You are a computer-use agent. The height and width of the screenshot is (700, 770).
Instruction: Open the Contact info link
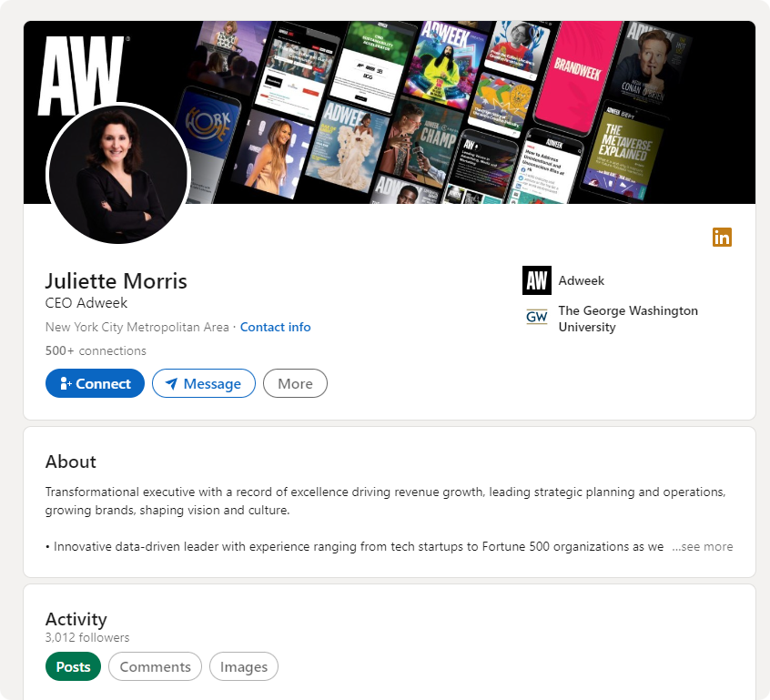(x=275, y=327)
